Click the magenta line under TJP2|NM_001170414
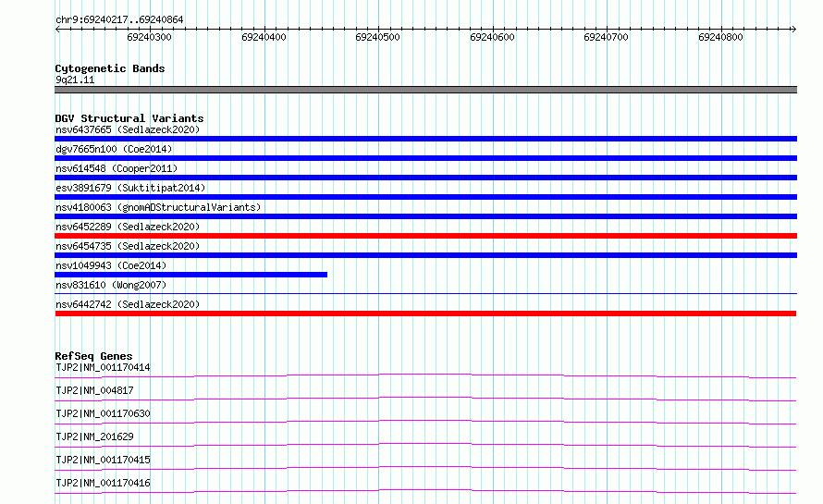Viewport: 823px width, 504px height. pyautogui.click(x=425, y=375)
